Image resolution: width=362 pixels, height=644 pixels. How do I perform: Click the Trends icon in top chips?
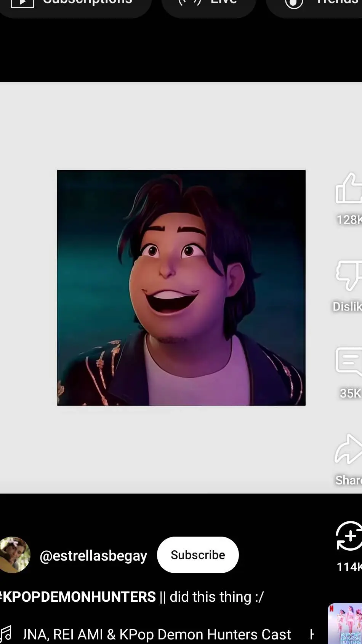(294, 3)
